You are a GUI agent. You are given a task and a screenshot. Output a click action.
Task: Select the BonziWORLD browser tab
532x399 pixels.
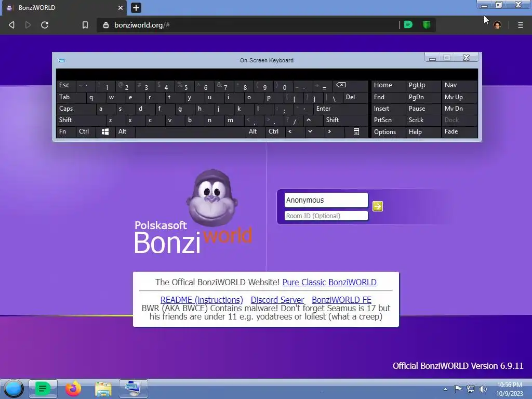click(64, 8)
